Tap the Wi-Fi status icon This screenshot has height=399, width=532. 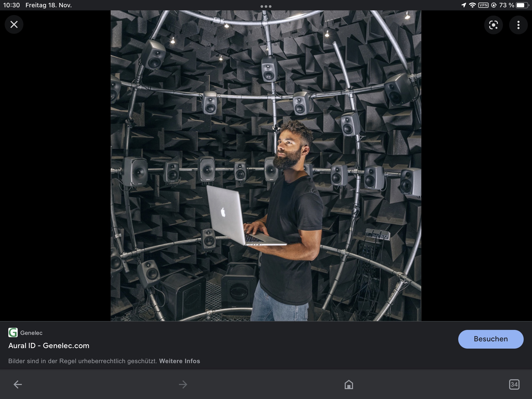[473, 5]
